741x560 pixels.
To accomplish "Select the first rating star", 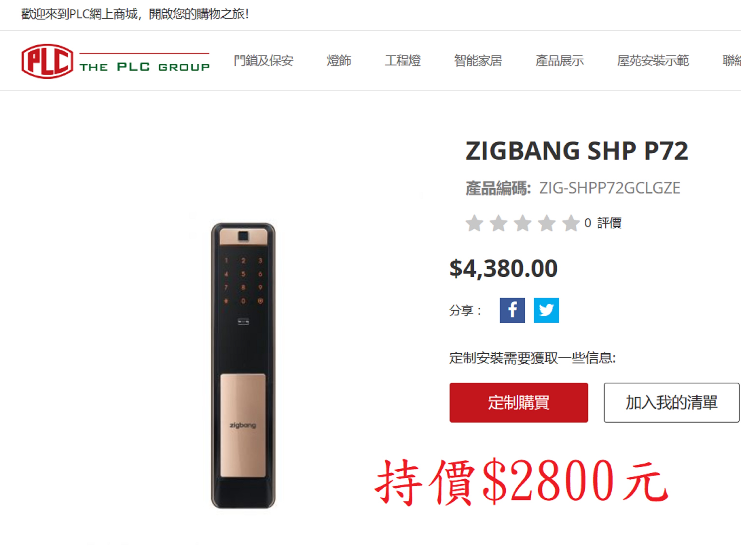I will pyautogui.click(x=474, y=223).
